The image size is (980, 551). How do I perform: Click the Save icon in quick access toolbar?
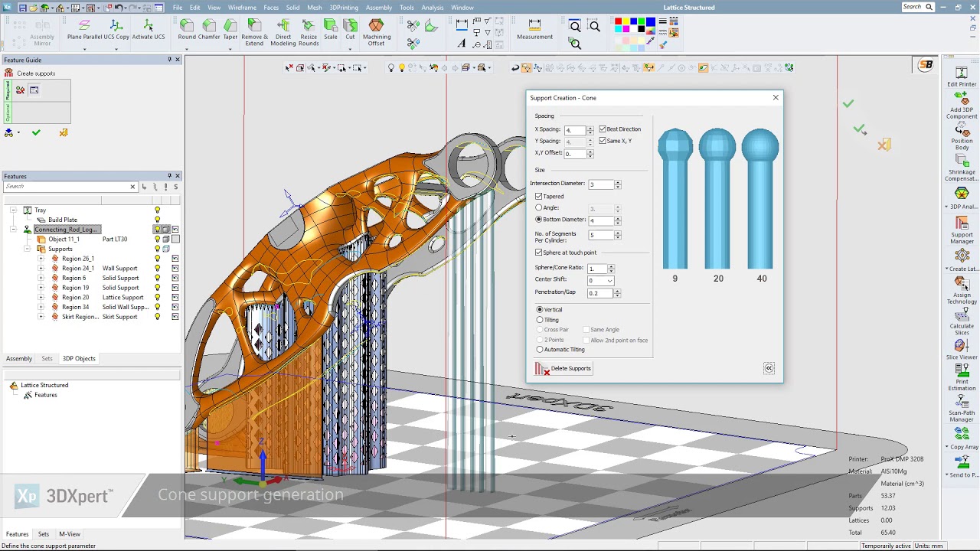22,8
